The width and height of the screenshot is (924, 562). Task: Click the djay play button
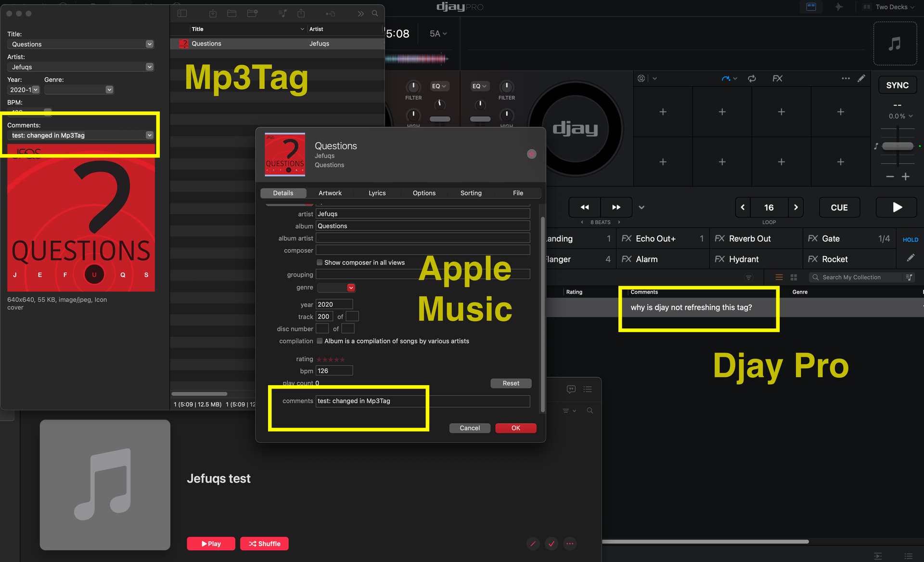[897, 207]
